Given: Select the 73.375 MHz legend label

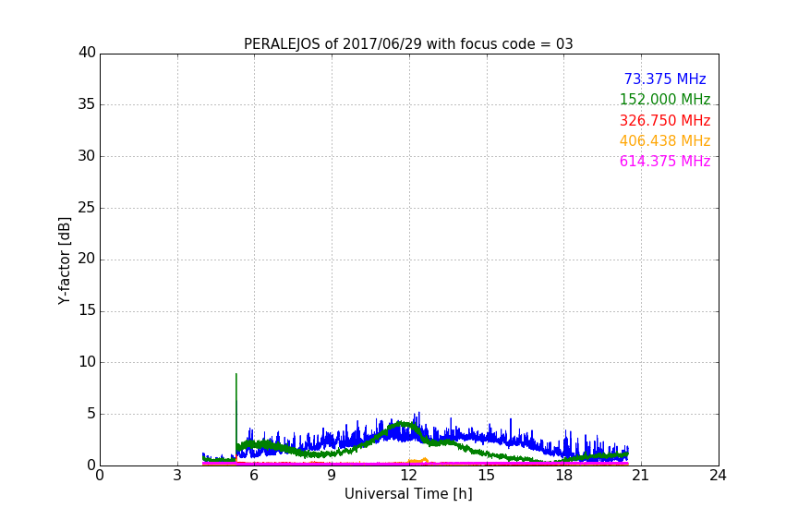Looking at the screenshot, I should click(665, 79).
